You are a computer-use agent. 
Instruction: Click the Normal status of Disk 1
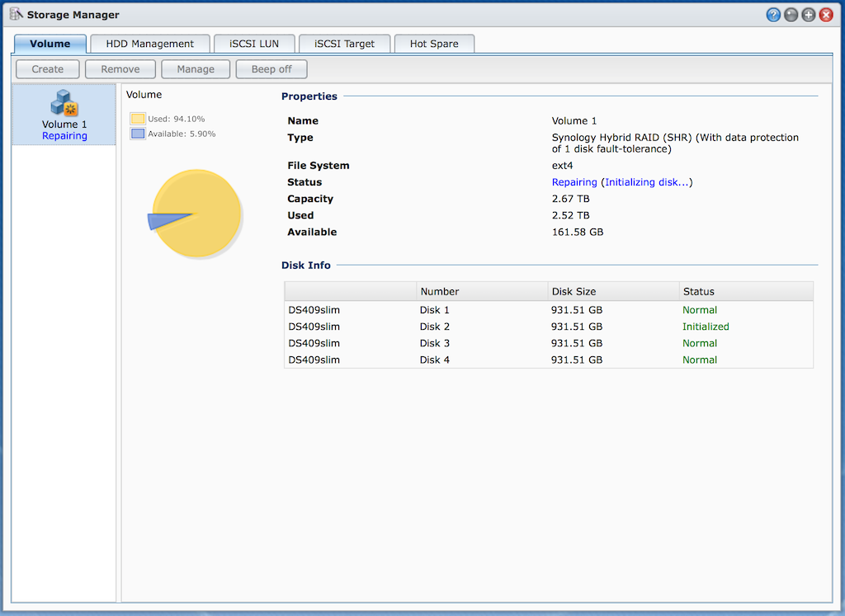(x=700, y=309)
